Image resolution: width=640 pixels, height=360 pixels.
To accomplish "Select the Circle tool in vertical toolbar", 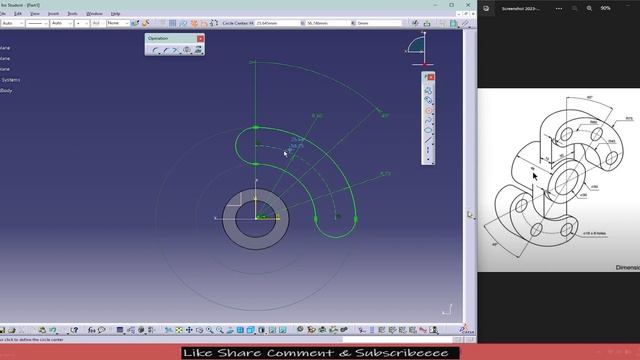I will pos(428,111).
